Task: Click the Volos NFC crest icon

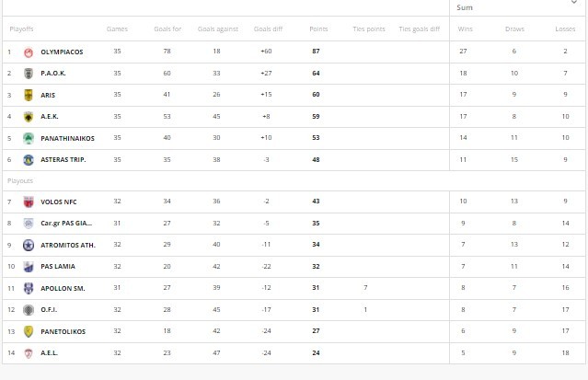Action: coord(29,202)
